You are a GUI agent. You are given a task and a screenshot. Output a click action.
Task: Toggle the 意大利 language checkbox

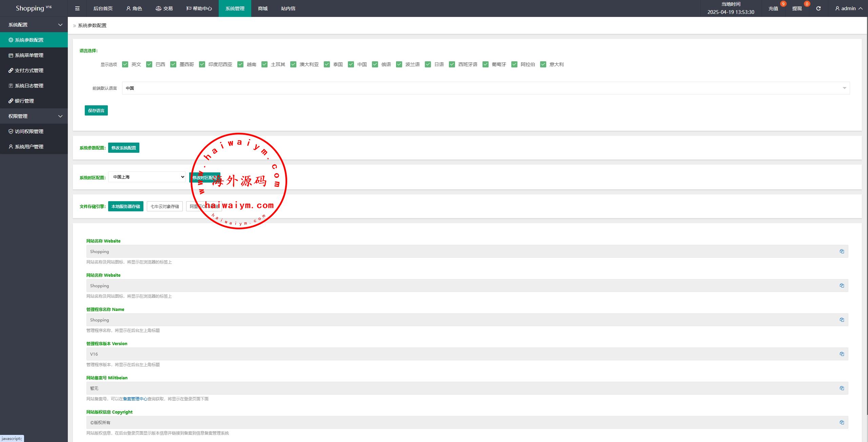point(543,64)
